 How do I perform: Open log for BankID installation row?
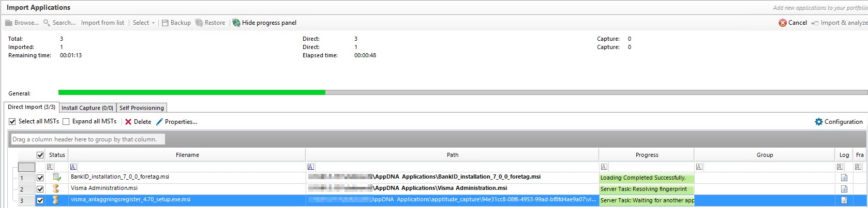point(844,178)
